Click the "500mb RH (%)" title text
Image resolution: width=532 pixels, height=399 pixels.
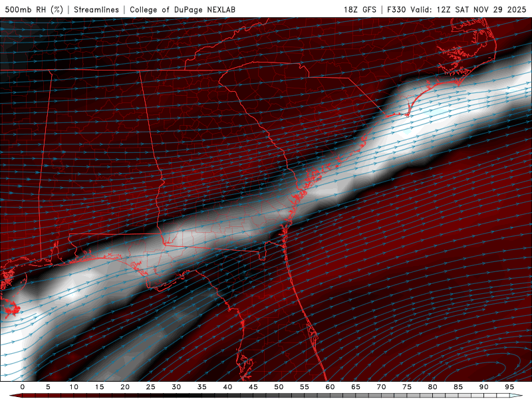click(34, 9)
